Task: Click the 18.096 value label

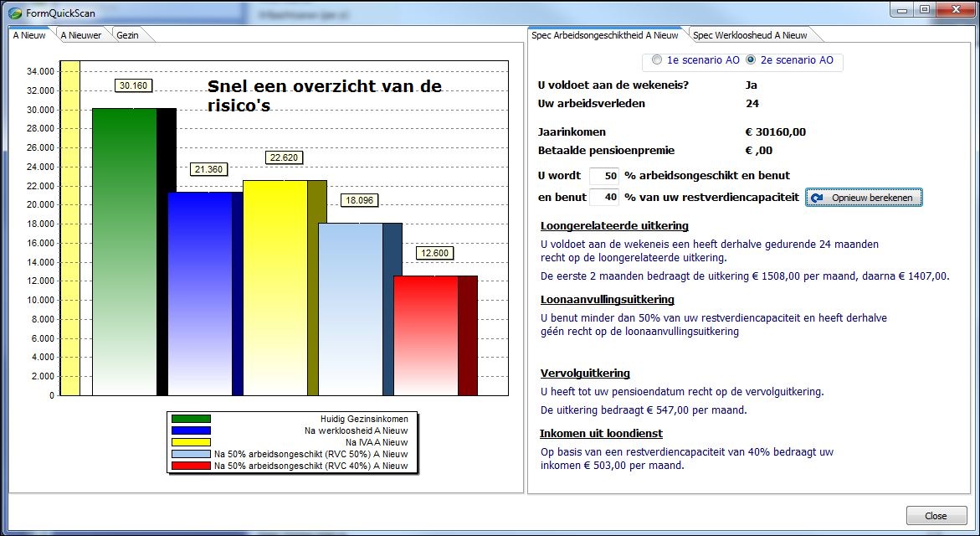Action: (x=359, y=200)
